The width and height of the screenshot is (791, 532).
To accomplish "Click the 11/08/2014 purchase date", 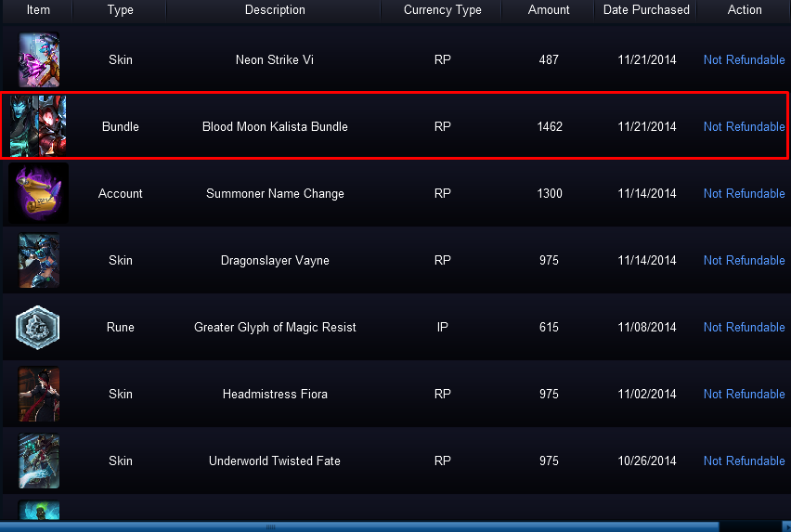I will 647,327.
